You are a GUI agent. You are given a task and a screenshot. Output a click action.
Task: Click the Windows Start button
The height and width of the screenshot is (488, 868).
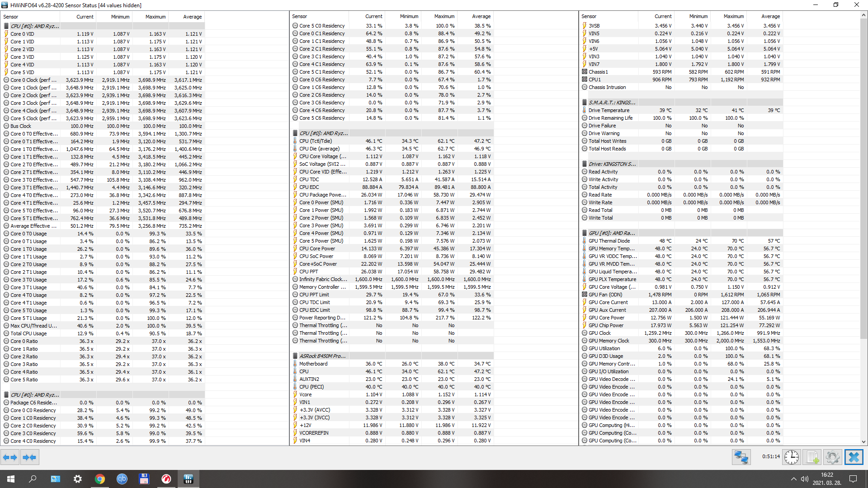click(11, 479)
